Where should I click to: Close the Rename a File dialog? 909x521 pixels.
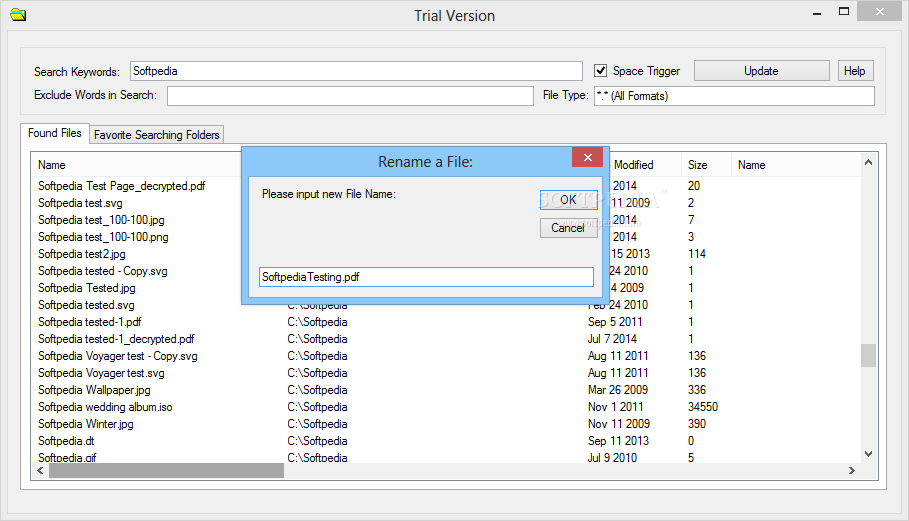click(587, 158)
